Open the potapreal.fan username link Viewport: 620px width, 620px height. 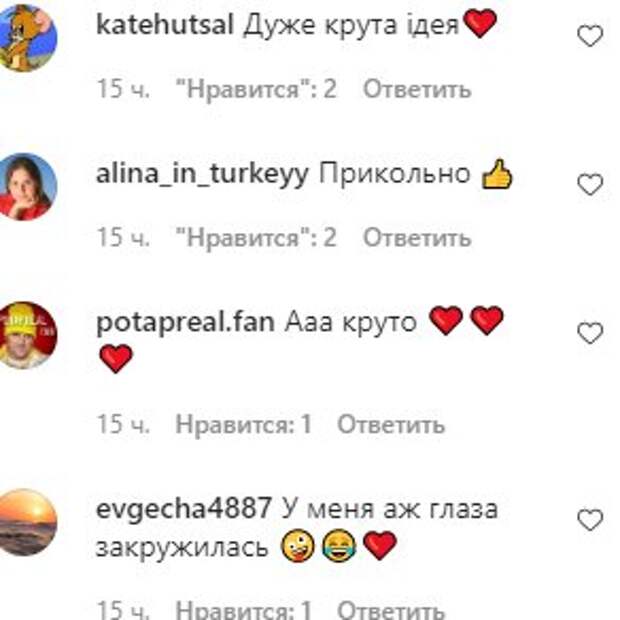tap(185, 322)
